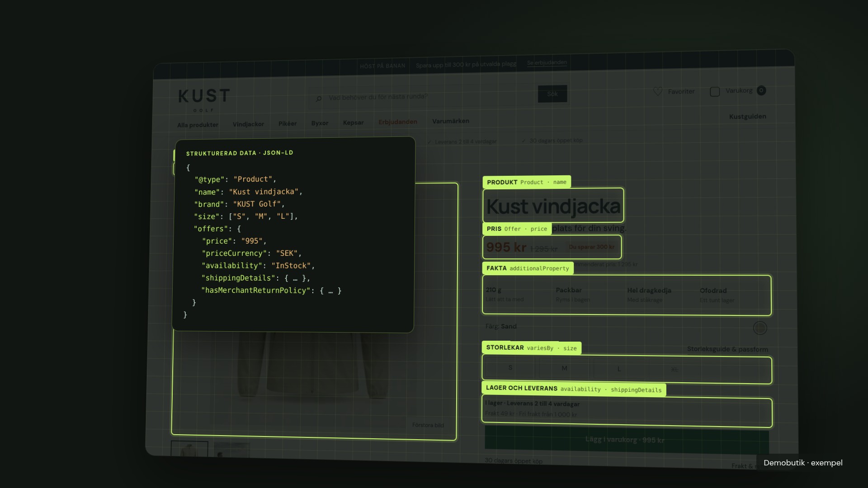This screenshot has width=868, height=488.
Task: Click the Favoriter heart icon
Action: (658, 91)
